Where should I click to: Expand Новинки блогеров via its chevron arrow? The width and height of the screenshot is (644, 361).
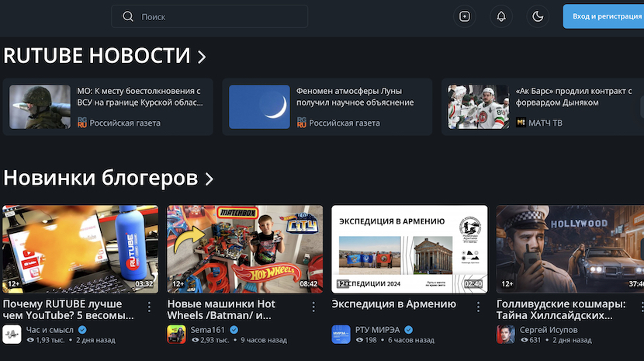pos(209,179)
